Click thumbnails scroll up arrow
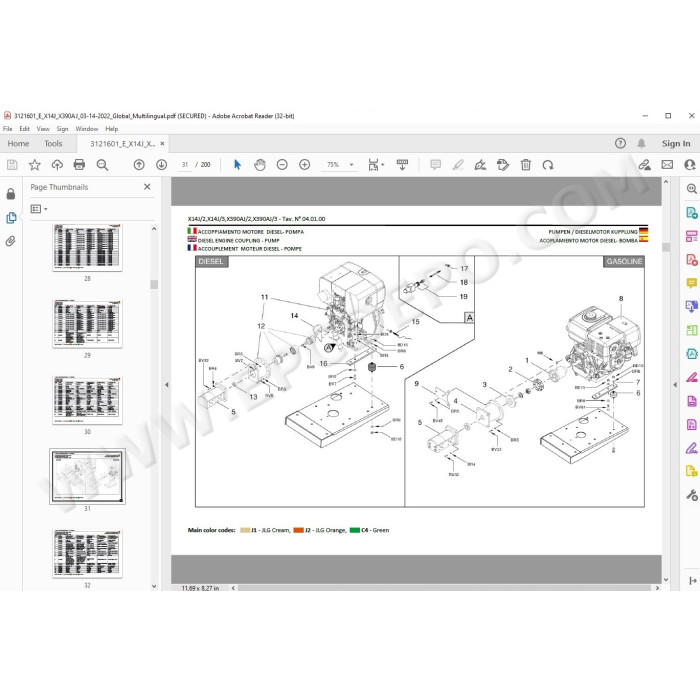The width and height of the screenshot is (700, 700). click(154, 229)
